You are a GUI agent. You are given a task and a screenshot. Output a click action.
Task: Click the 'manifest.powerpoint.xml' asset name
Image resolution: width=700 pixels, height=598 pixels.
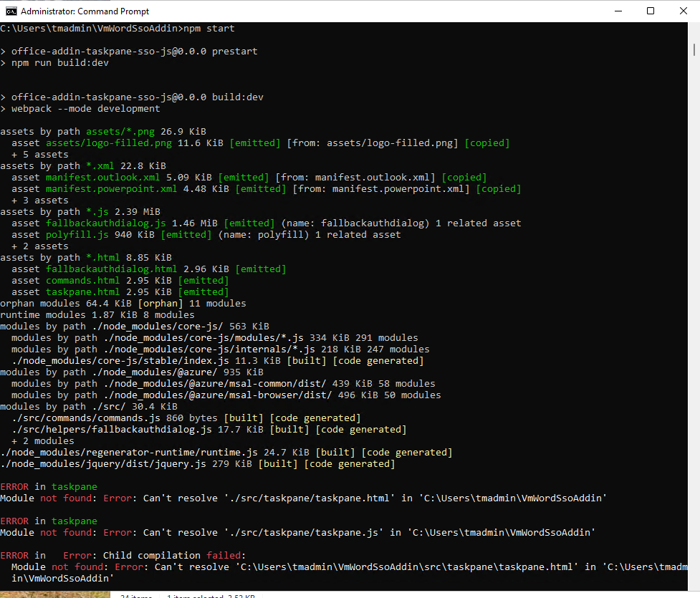pos(111,189)
